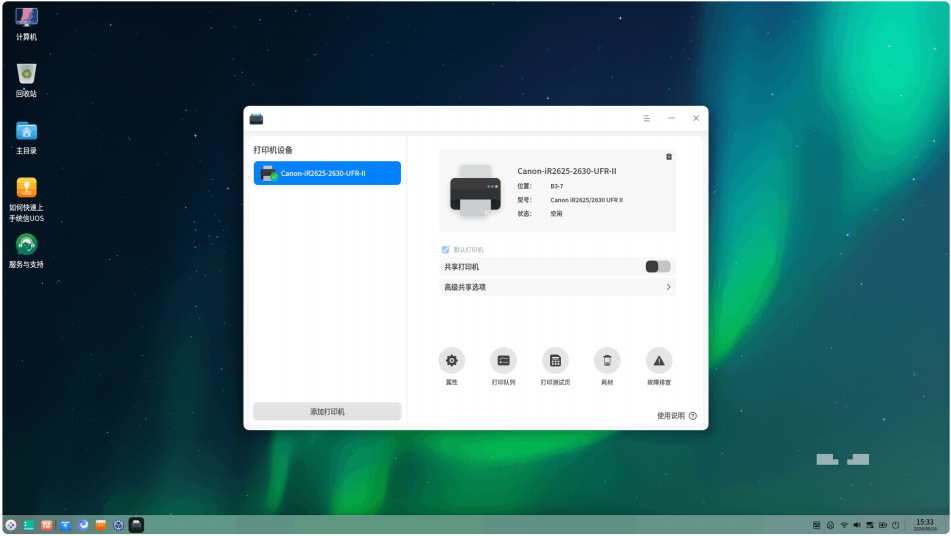
Task: Open the printer Properties gear icon
Action: (x=451, y=361)
